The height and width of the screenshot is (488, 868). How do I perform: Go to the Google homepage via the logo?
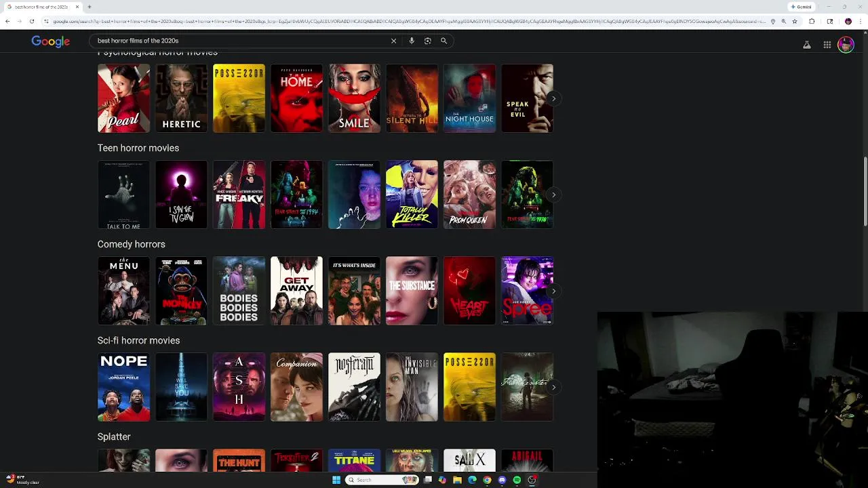tap(51, 41)
